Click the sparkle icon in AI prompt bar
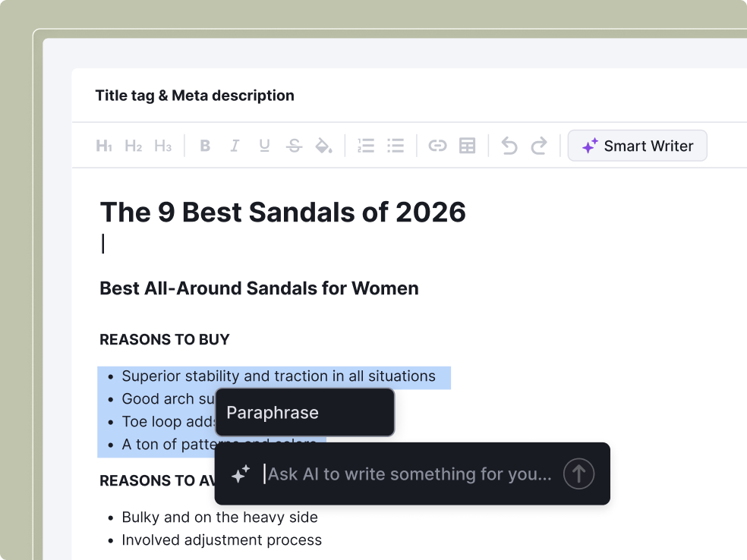 pyautogui.click(x=241, y=475)
